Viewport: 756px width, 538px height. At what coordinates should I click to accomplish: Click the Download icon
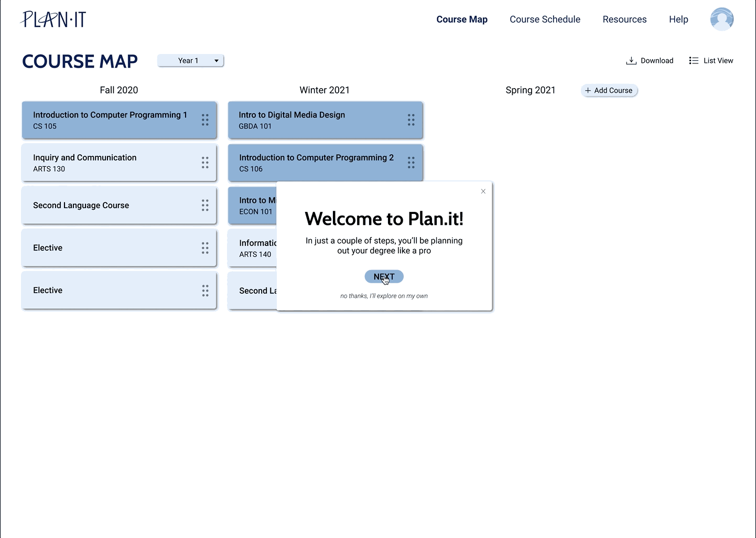pyautogui.click(x=631, y=61)
